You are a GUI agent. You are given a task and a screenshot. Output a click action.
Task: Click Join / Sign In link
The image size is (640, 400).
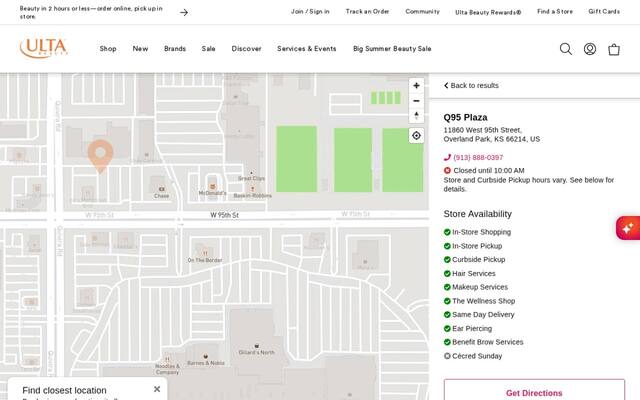[310, 11]
